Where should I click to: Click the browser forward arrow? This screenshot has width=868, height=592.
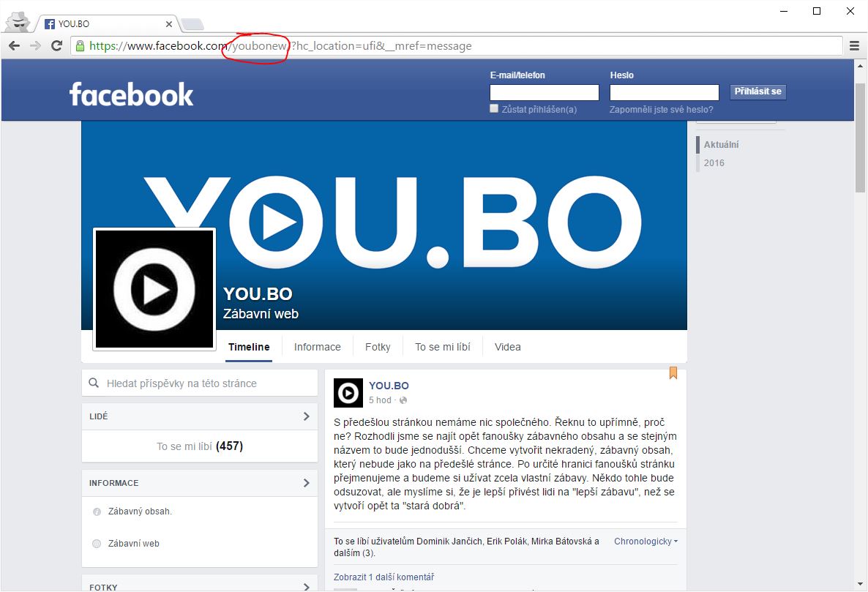[x=35, y=46]
